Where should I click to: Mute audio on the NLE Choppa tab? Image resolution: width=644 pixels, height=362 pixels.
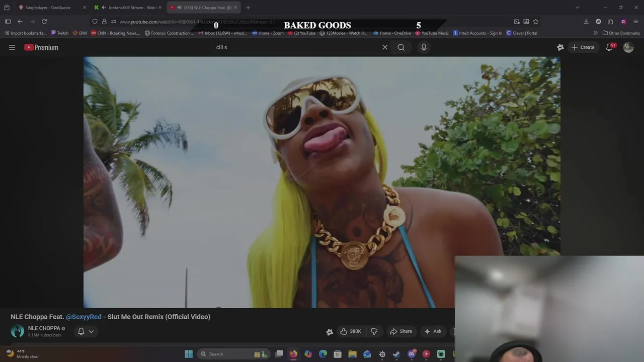(x=179, y=8)
